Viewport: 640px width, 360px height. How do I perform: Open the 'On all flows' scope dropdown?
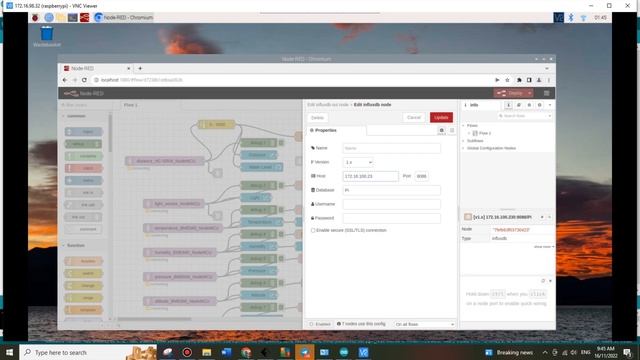click(424, 324)
